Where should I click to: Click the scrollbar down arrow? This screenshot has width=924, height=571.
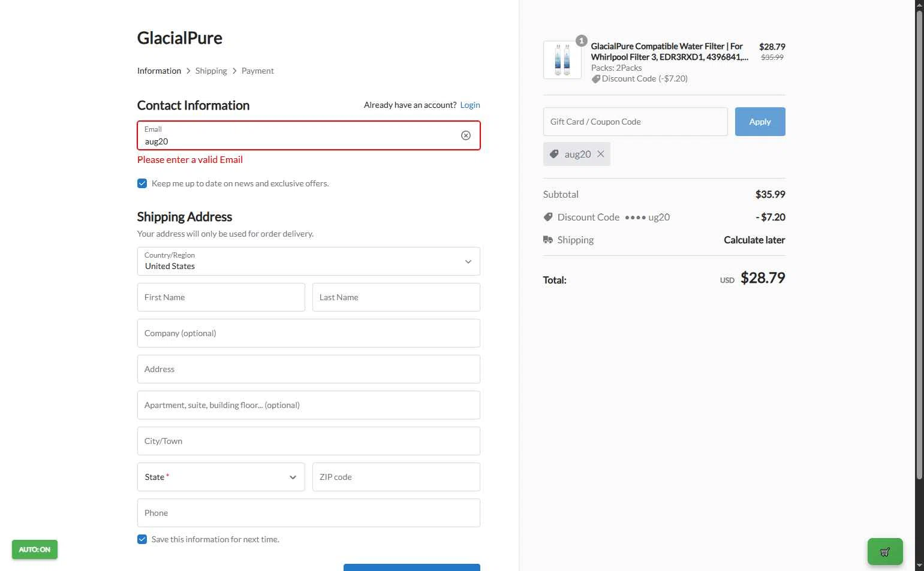[919, 566]
